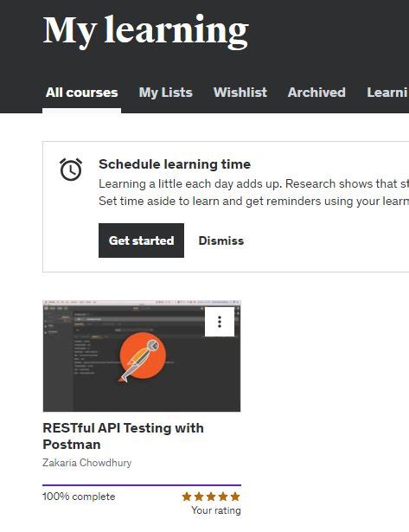Click the Zakaria Chowdhury instructor name
409x532 pixels.
87,463
